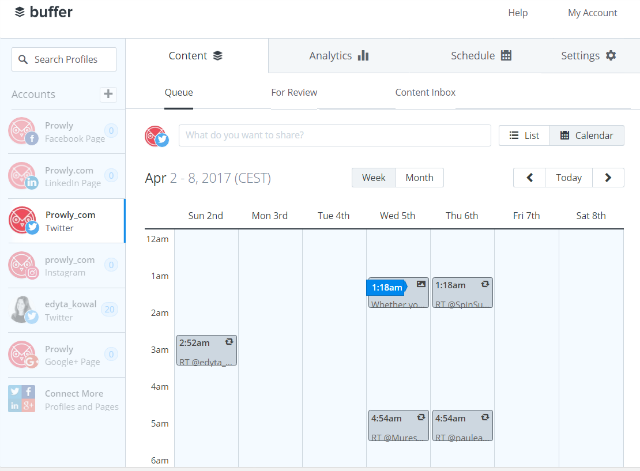Select the Week view
Image resolution: width=640 pixels, height=471 pixels.
tap(373, 178)
